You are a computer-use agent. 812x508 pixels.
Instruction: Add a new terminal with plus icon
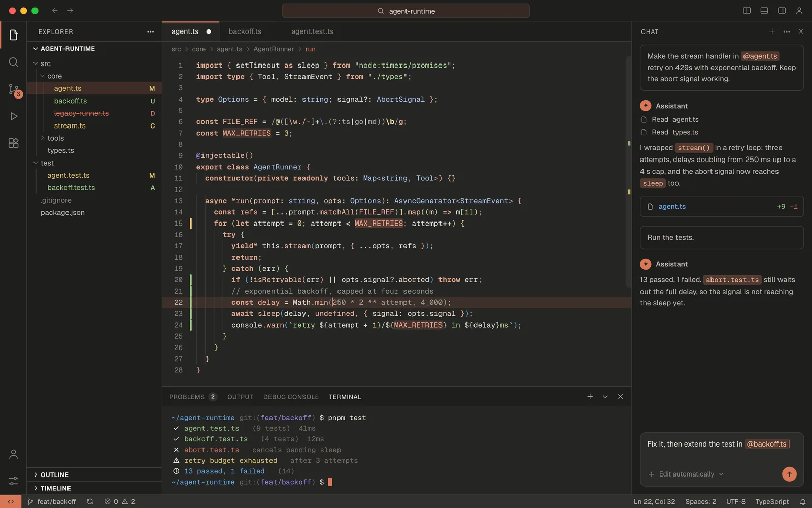pyautogui.click(x=590, y=397)
